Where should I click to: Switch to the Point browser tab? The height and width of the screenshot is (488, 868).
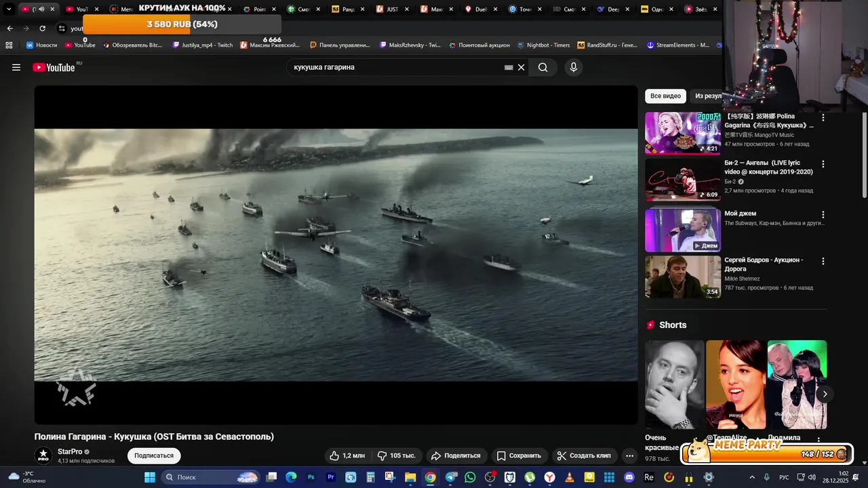coord(259,9)
